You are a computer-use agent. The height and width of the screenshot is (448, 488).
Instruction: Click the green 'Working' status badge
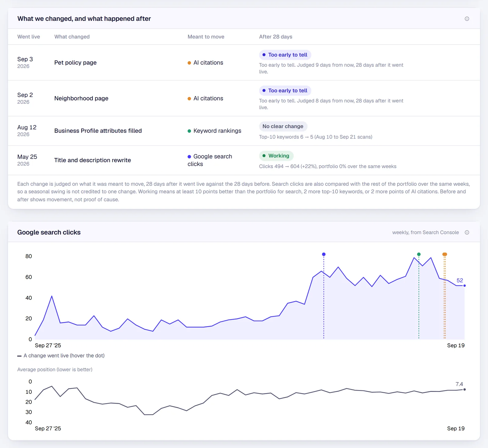276,156
